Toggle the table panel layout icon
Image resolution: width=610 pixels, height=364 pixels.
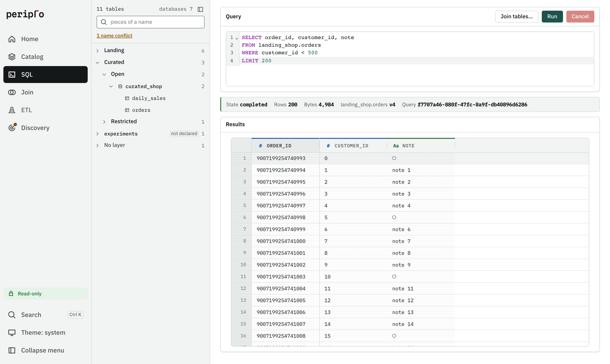(200, 9)
